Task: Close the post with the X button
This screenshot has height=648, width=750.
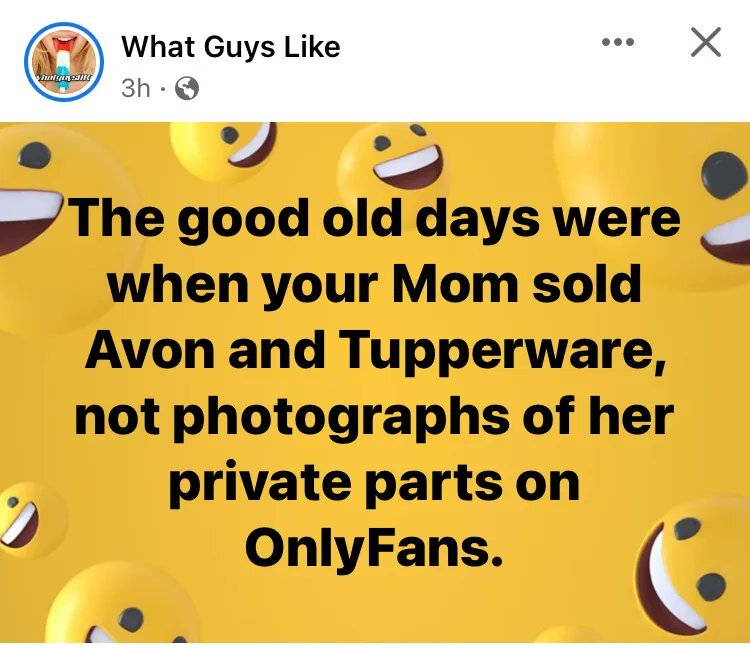Action: pyautogui.click(x=706, y=43)
